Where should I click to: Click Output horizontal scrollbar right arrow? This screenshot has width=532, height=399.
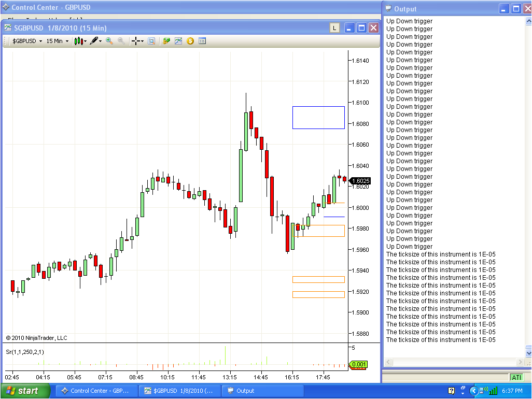point(520,362)
